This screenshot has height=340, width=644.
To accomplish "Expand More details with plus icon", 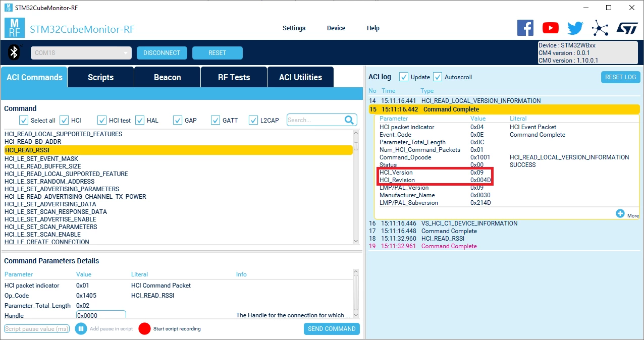I will coord(620,213).
